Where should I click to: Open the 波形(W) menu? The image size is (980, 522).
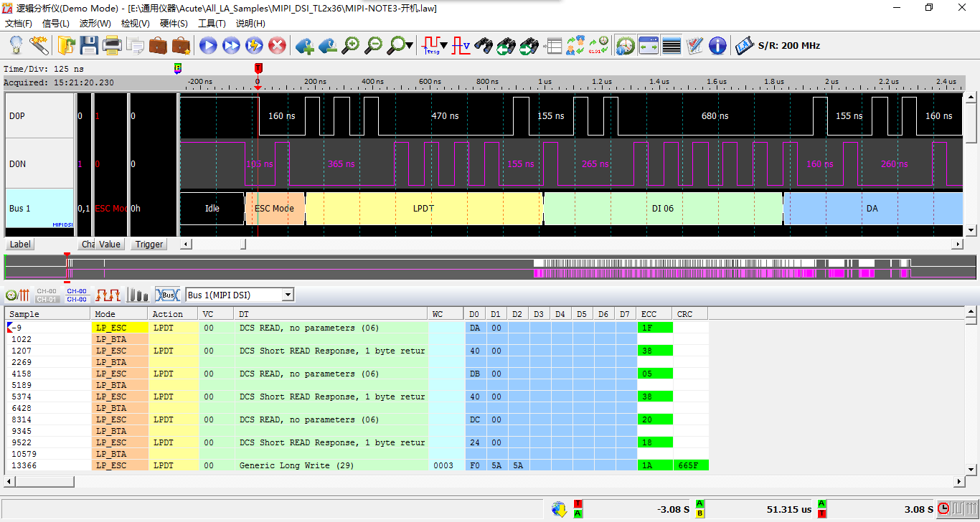point(95,24)
